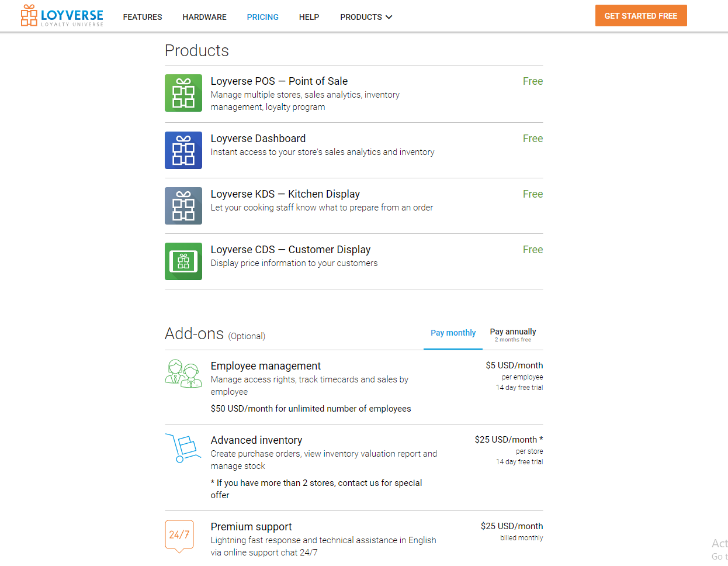Open the Help menu item

(309, 17)
